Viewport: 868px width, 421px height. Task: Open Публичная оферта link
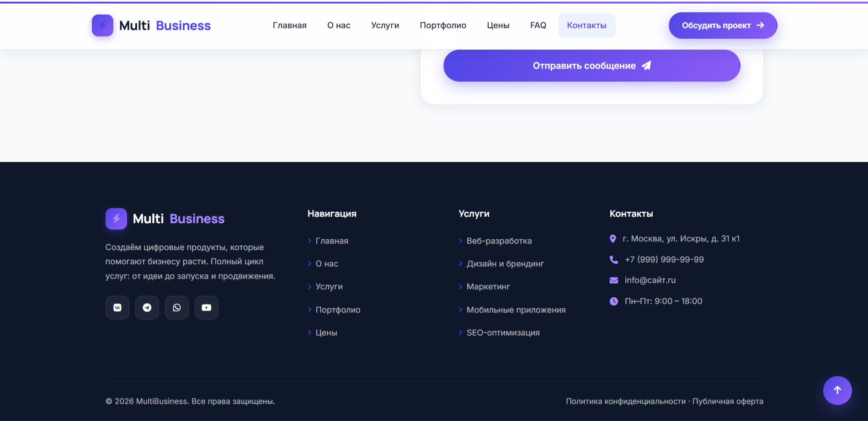pos(728,401)
